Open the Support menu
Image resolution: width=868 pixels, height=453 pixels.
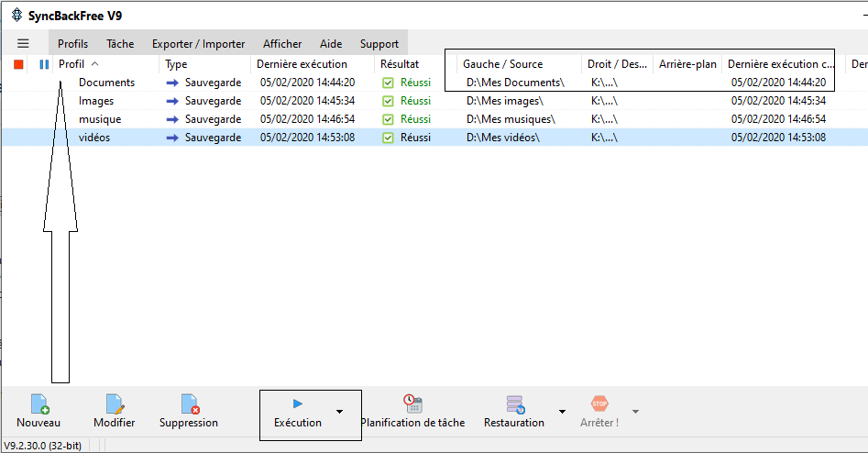379,44
